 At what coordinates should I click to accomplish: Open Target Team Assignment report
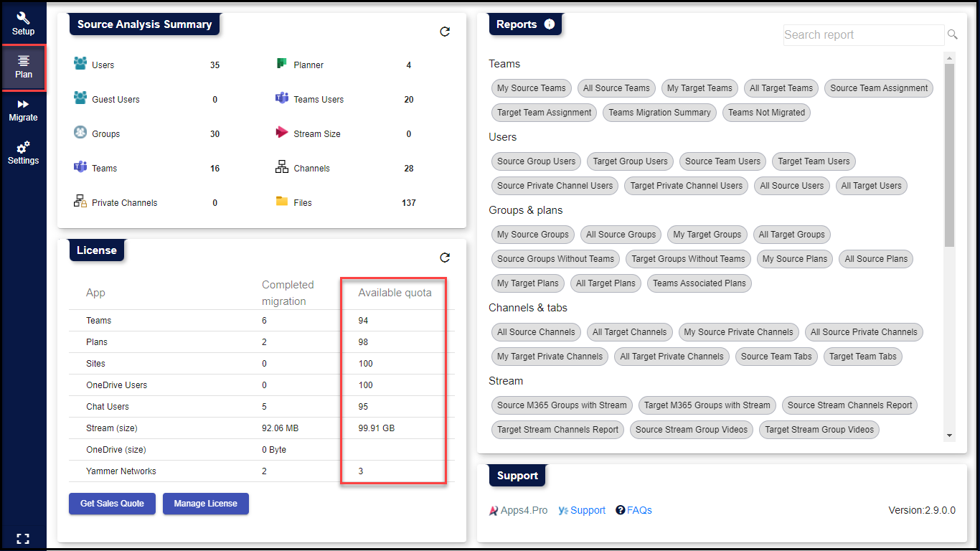545,113
